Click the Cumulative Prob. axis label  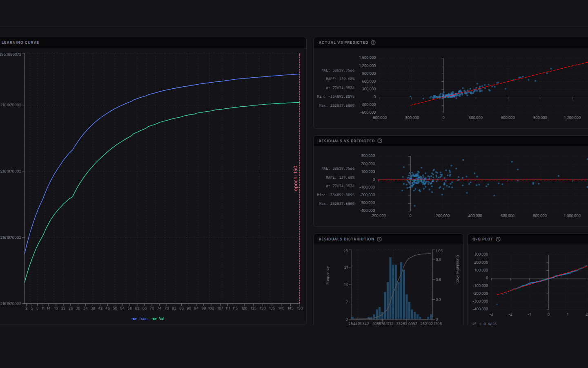tap(458, 269)
